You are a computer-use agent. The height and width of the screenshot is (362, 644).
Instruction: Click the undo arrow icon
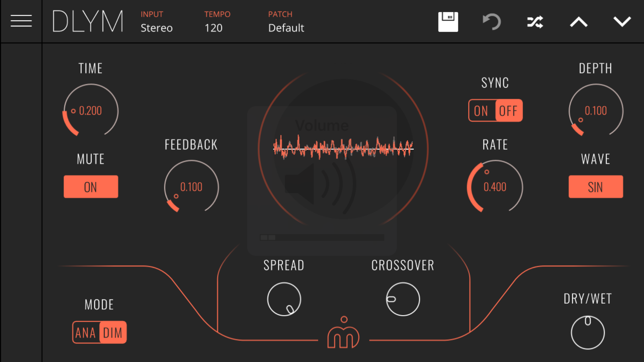pos(492,22)
